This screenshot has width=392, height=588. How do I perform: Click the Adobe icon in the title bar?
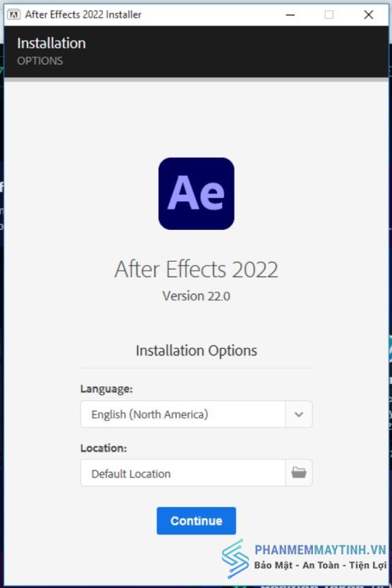pos(14,15)
